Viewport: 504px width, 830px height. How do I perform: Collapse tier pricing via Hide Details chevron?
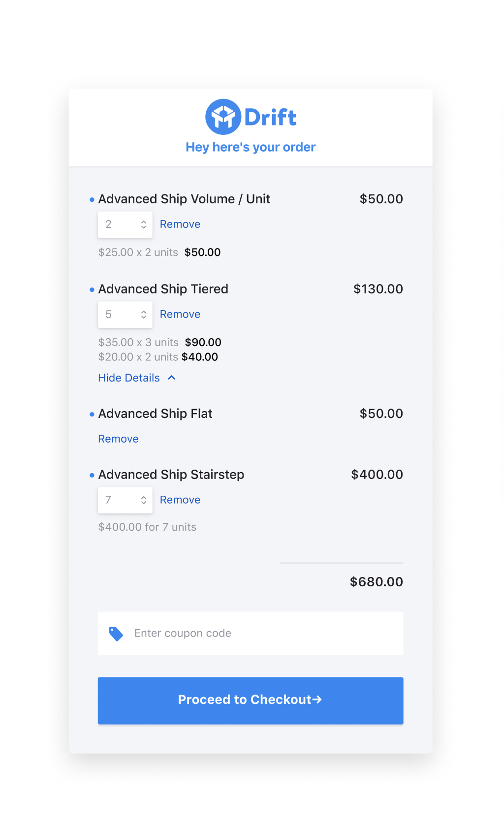[171, 378]
